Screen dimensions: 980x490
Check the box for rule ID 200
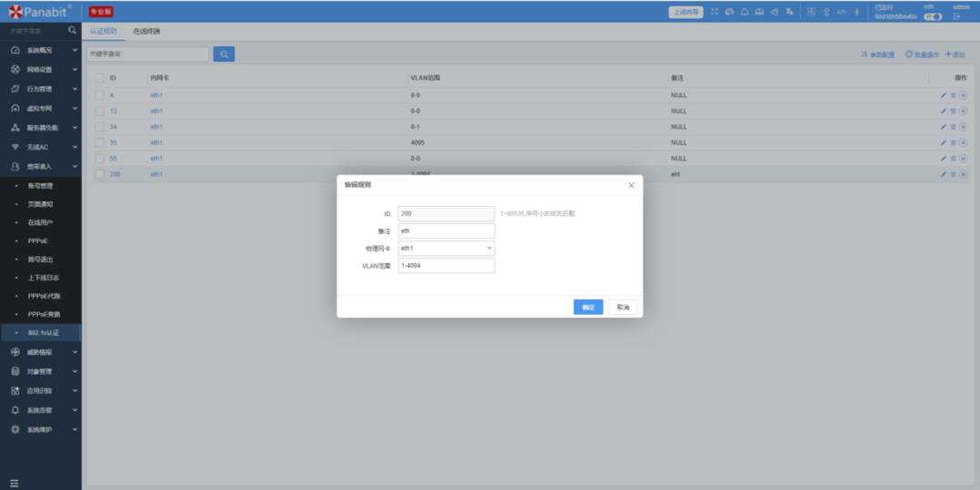(100, 174)
